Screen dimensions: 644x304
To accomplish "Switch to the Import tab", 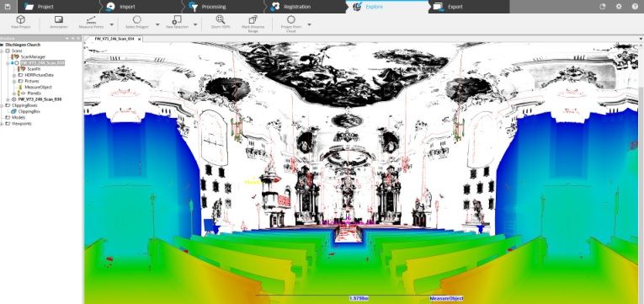I will [x=140, y=7].
